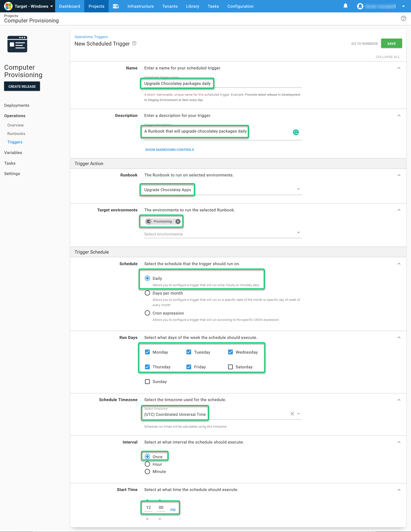
Task: Collapse the Name section
Action: 399,68
